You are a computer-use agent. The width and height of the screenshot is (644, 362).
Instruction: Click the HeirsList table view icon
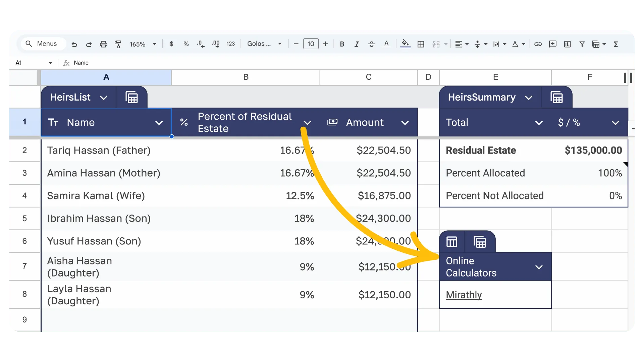131,98
